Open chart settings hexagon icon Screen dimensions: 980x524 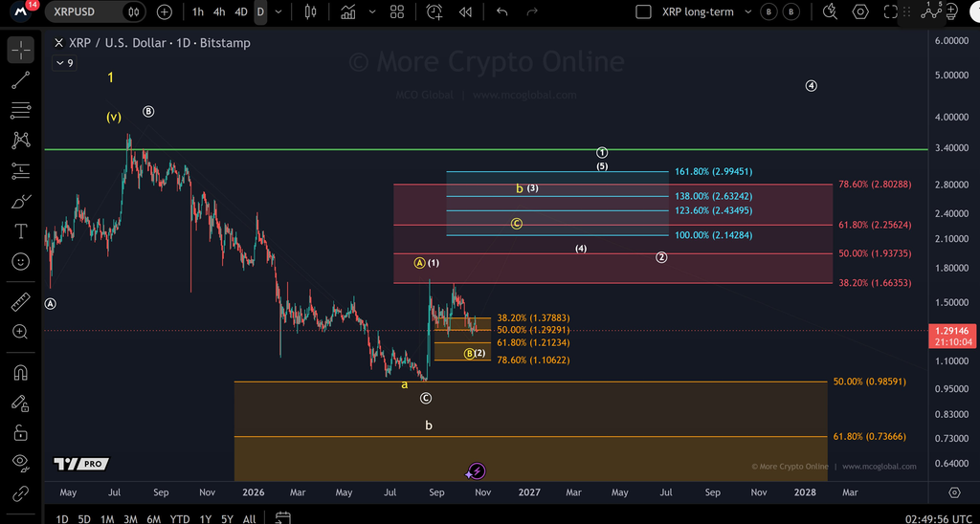(860, 11)
